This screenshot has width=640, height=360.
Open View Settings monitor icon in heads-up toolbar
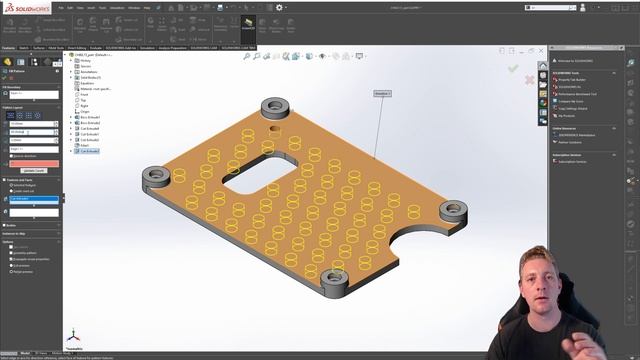359,56
